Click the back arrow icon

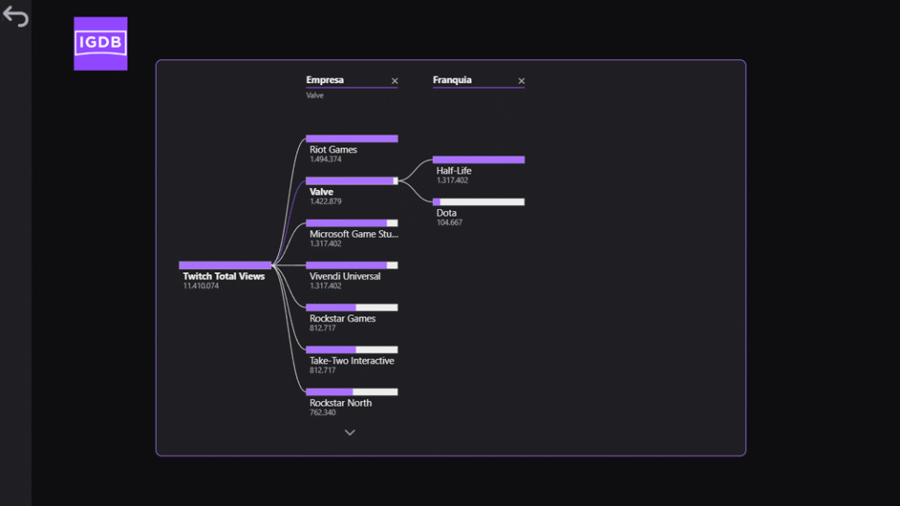tap(15, 17)
